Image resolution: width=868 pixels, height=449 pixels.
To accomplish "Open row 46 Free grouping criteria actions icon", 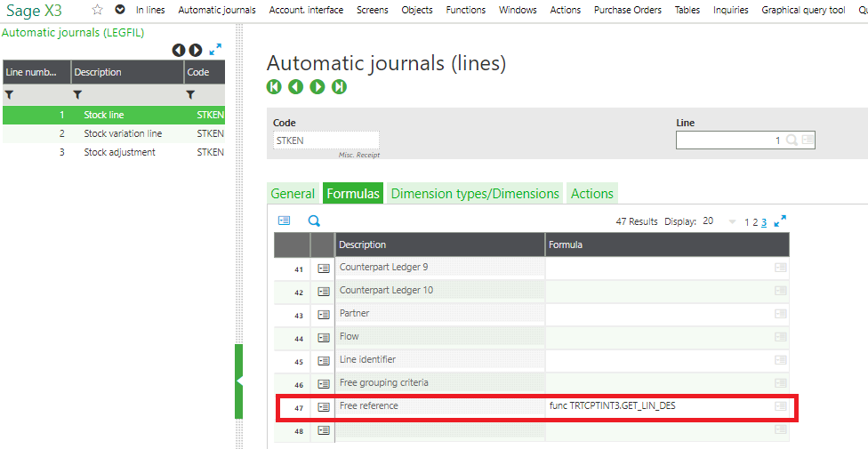I will click(324, 384).
